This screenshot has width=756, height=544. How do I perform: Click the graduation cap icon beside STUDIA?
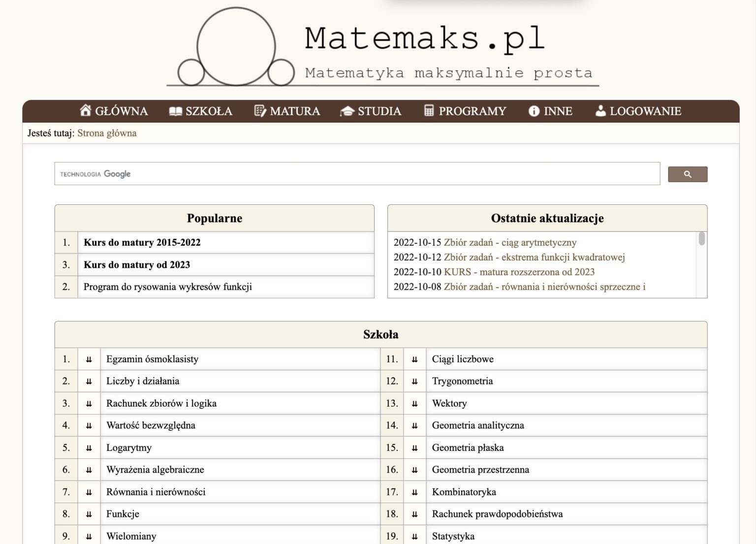(x=347, y=111)
